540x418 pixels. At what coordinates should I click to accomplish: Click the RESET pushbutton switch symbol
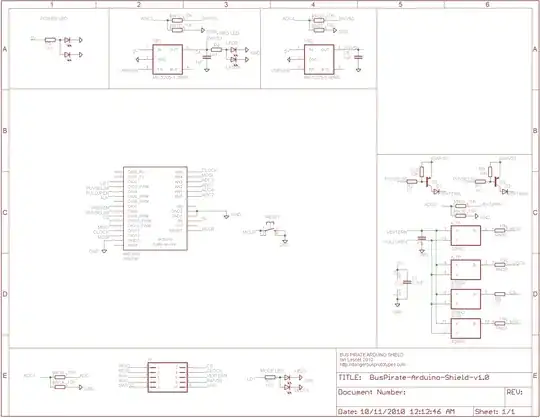pos(271,228)
